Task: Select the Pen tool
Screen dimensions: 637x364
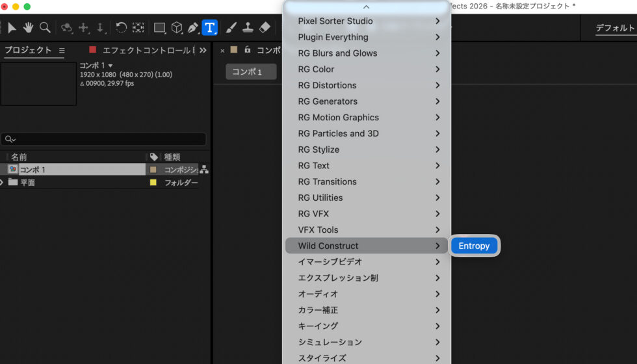Action: coord(193,27)
